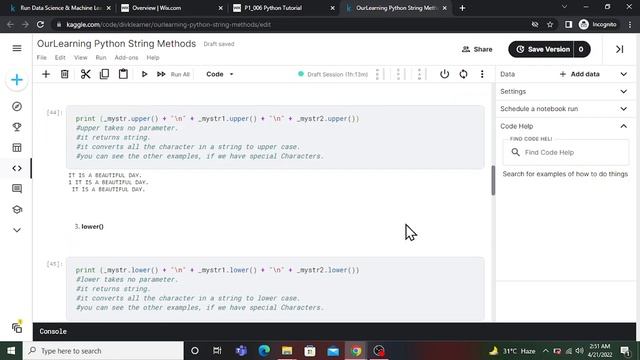The image size is (640, 360).
Task: Open a new browser tab
Action: [462, 8]
